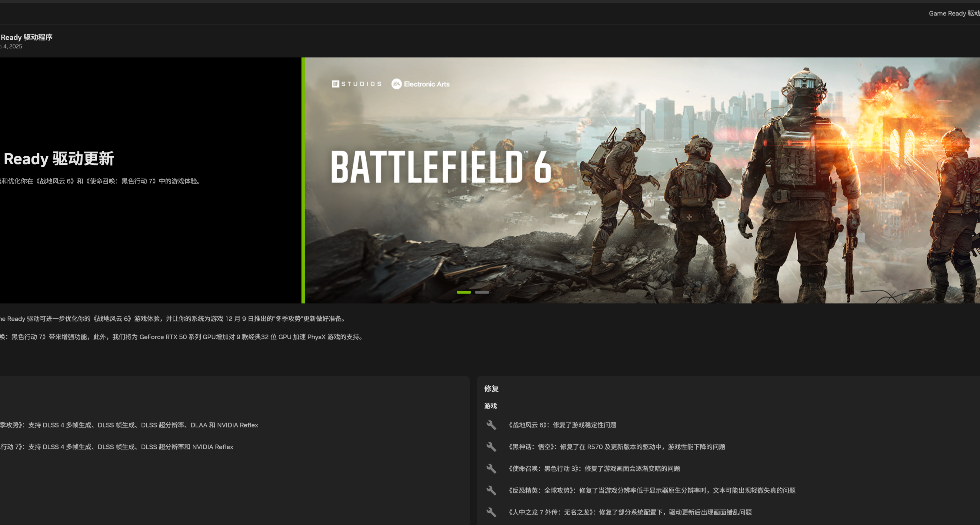Image resolution: width=980 pixels, height=525 pixels.
Task: Click wrench icon beside 战地风云 6 fix
Action: pyautogui.click(x=491, y=425)
